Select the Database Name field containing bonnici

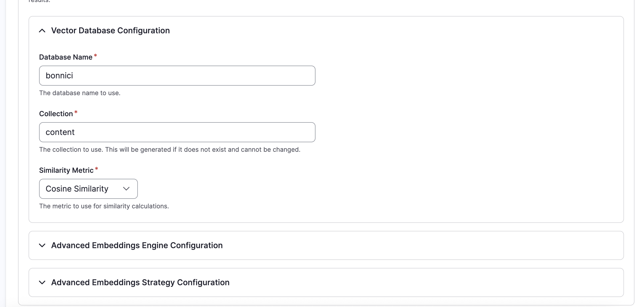177,75
